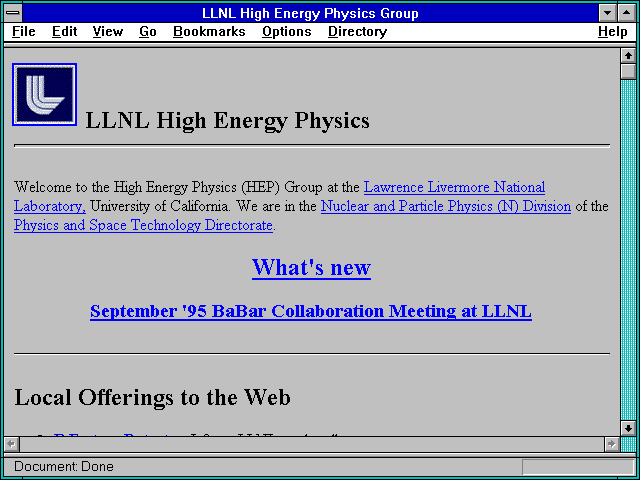The height and width of the screenshot is (480, 640).
Task: Open the Bookmarks menu
Action: [x=209, y=32]
